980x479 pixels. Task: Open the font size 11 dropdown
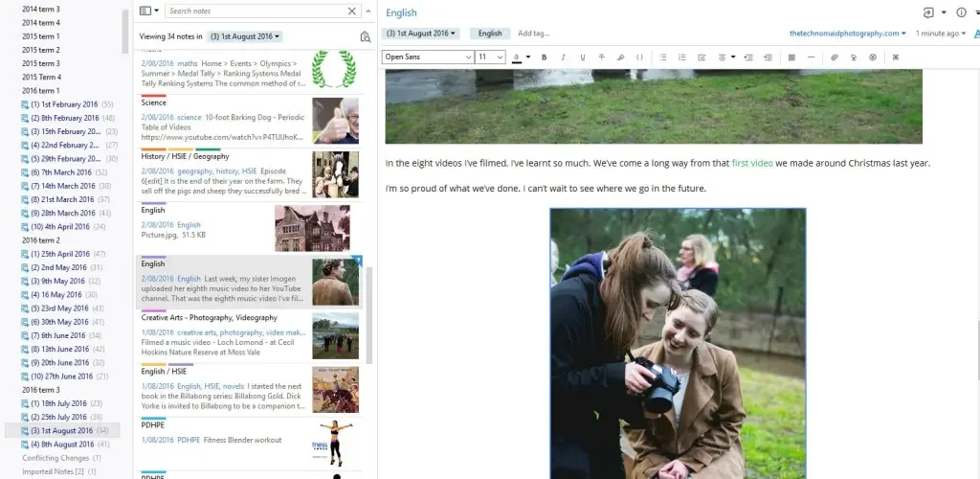tap(490, 57)
